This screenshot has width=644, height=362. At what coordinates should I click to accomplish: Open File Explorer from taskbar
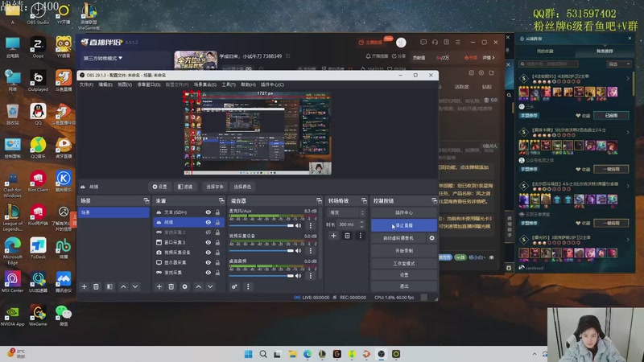pyautogui.click(x=292, y=354)
